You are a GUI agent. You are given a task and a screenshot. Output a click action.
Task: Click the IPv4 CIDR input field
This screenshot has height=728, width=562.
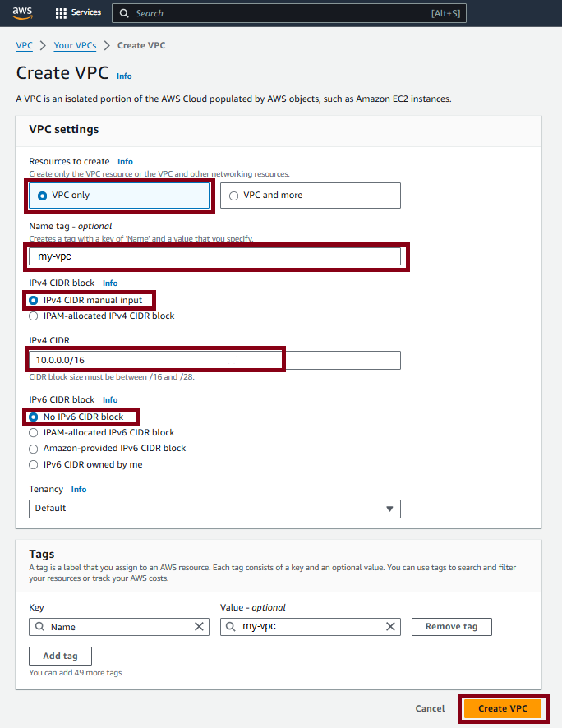click(x=214, y=360)
